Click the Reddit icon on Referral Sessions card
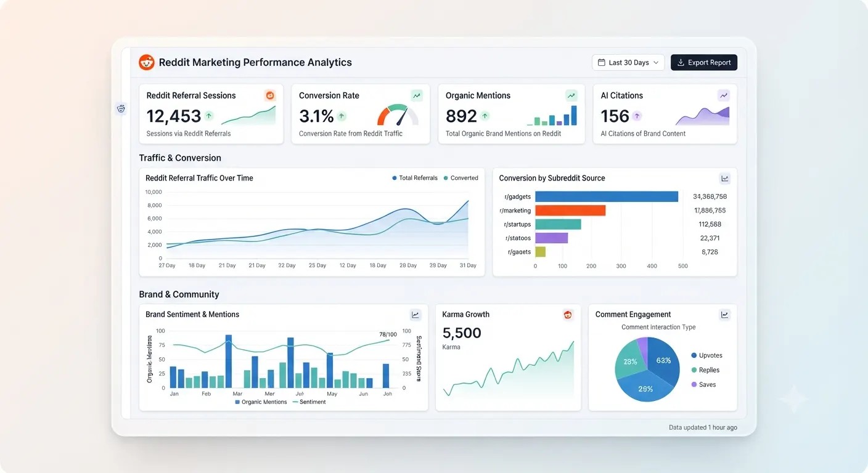Screen dimensions: 868x473 pyautogui.click(x=269, y=95)
